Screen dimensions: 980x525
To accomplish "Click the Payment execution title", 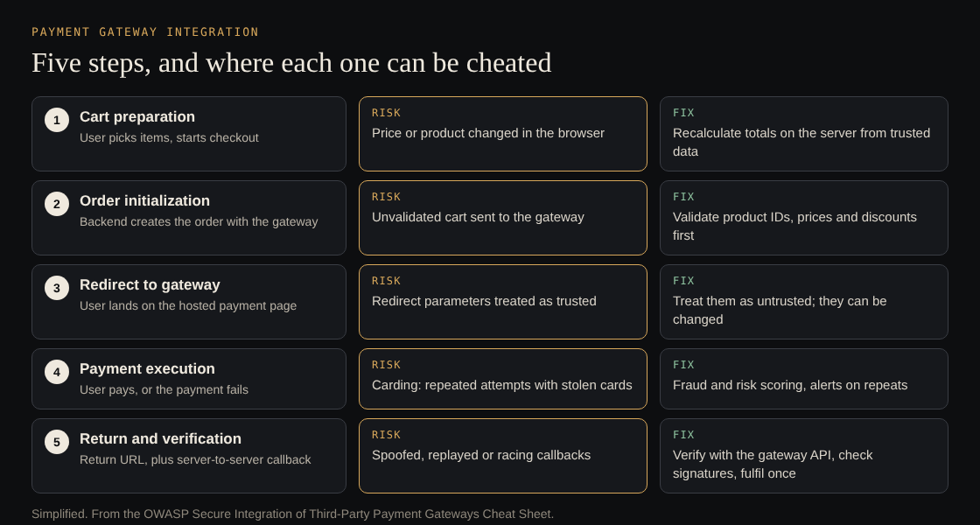I will click(147, 368).
